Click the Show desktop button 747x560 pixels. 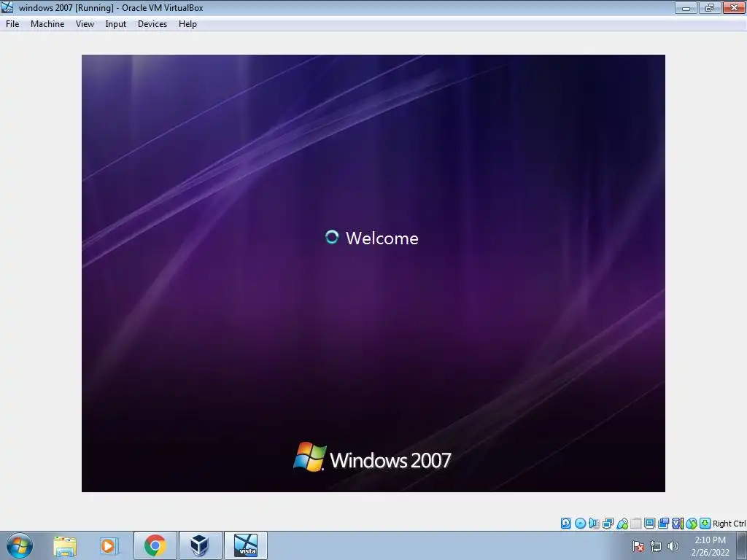(x=742, y=546)
